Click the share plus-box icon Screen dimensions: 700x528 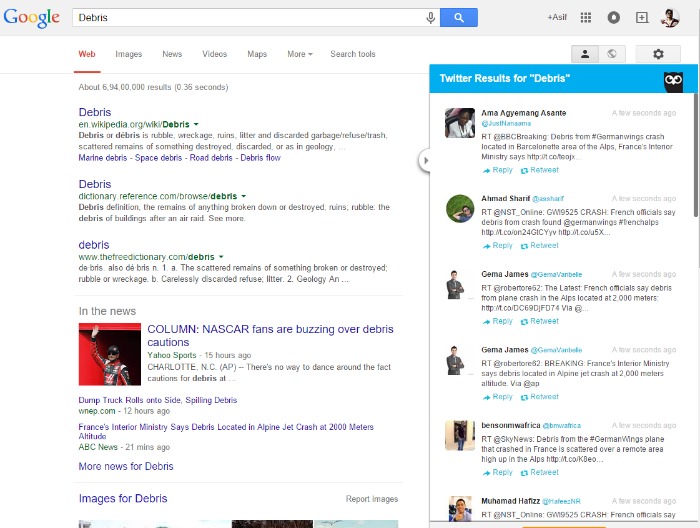(x=642, y=17)
